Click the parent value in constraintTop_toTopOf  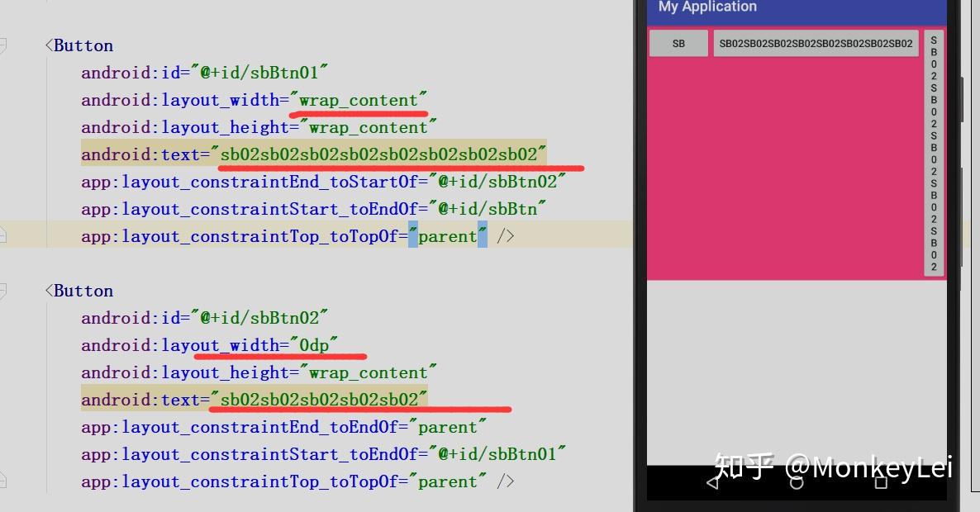[x=446, y=235]
